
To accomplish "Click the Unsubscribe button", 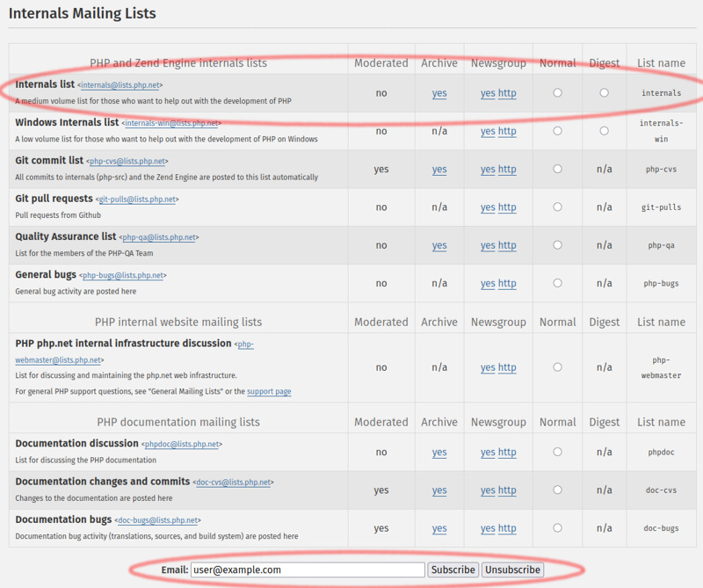I will tap(512, 570).
